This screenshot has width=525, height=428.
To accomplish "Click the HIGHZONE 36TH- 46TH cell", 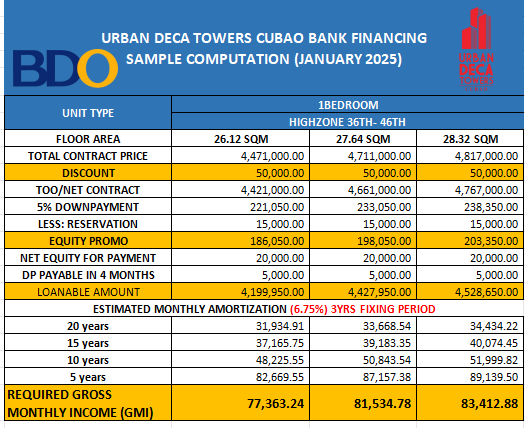I will (348, 122).
